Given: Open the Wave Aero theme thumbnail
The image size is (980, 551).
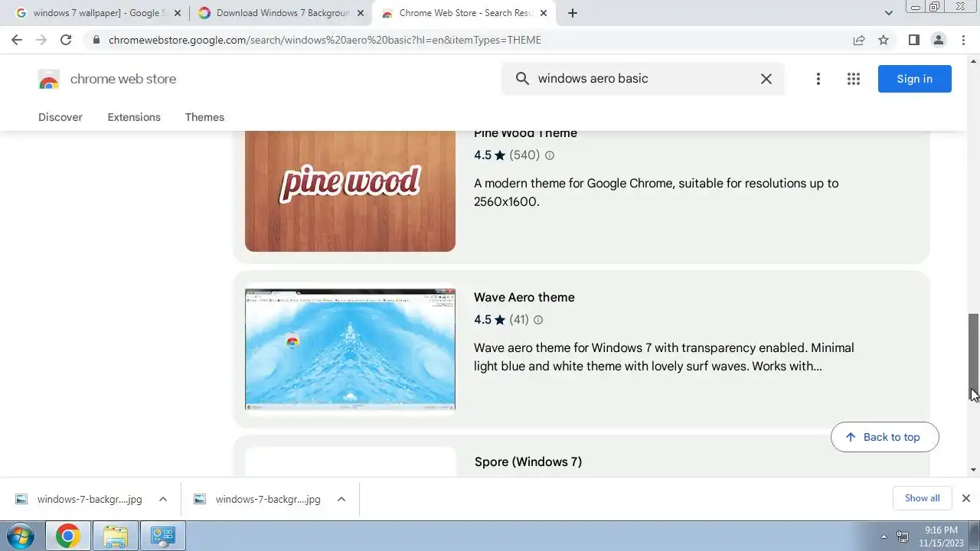Looking at the screenshot, I should coord(350,350).
